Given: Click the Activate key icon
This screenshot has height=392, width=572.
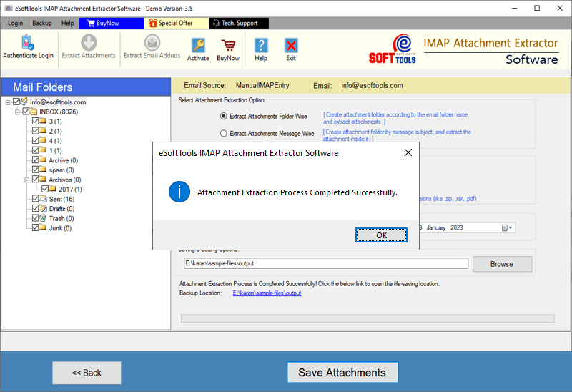Looking at the screenshot, I should [198, 49].
